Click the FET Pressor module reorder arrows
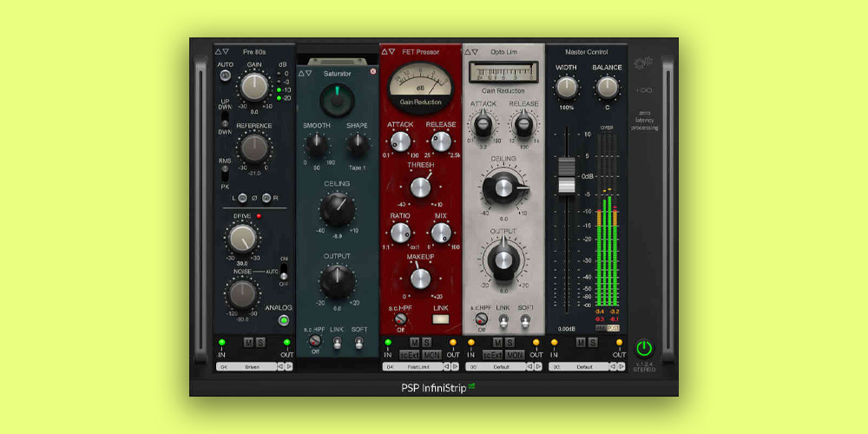 (x=388, y=52)
